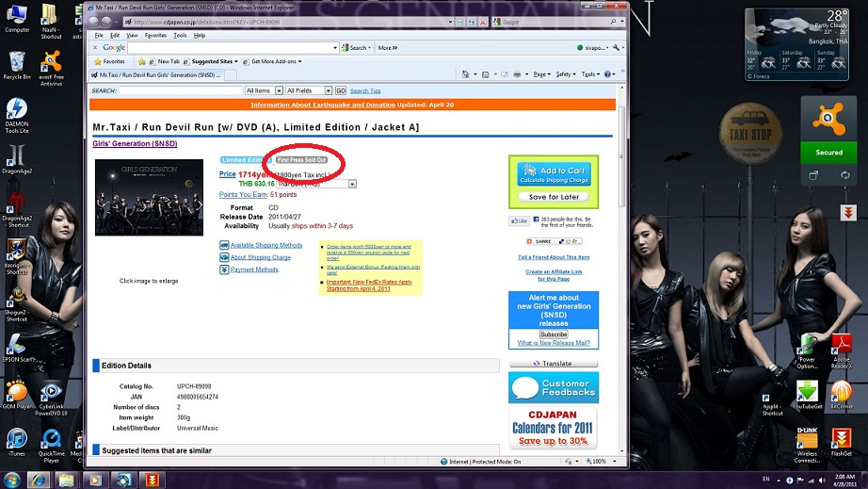
Task: Open About Shipping Charge link
Action: (x=260, y=257)
